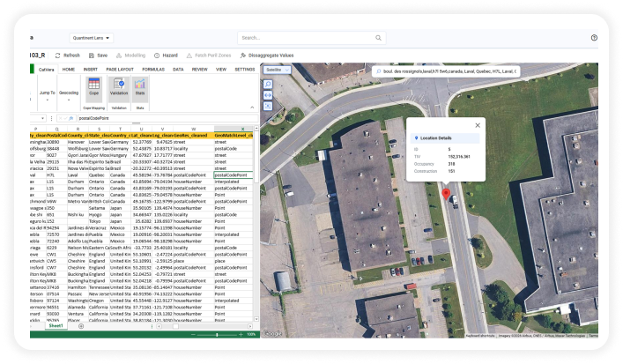Click the zoom-in plus icon in the status bar

[241, 335]
